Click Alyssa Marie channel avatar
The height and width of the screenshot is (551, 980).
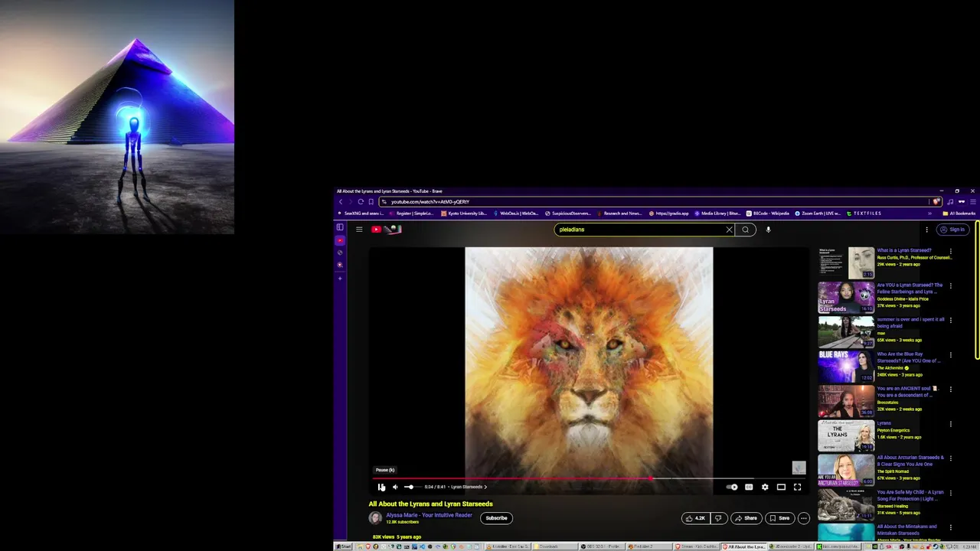375,518
